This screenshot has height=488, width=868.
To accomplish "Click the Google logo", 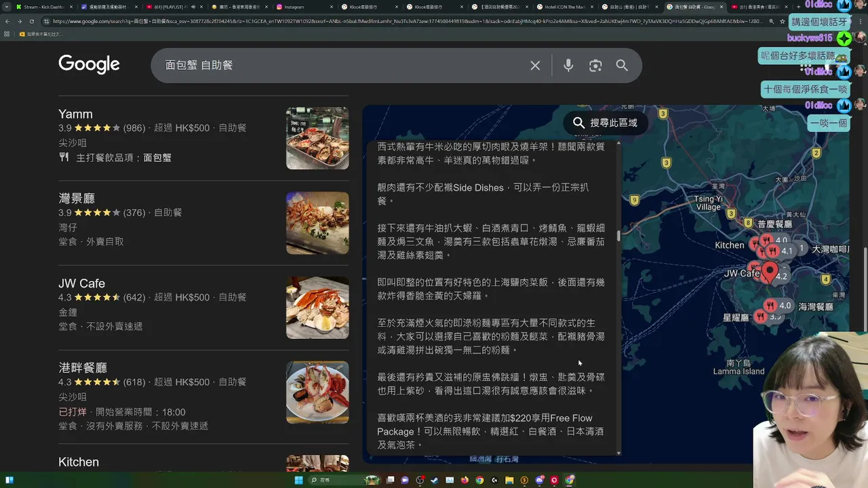I will [89, 64].
